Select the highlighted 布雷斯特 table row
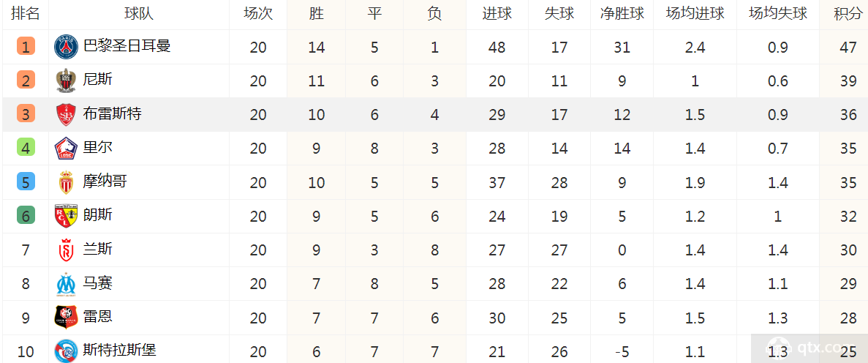 (x=434, y=115)
